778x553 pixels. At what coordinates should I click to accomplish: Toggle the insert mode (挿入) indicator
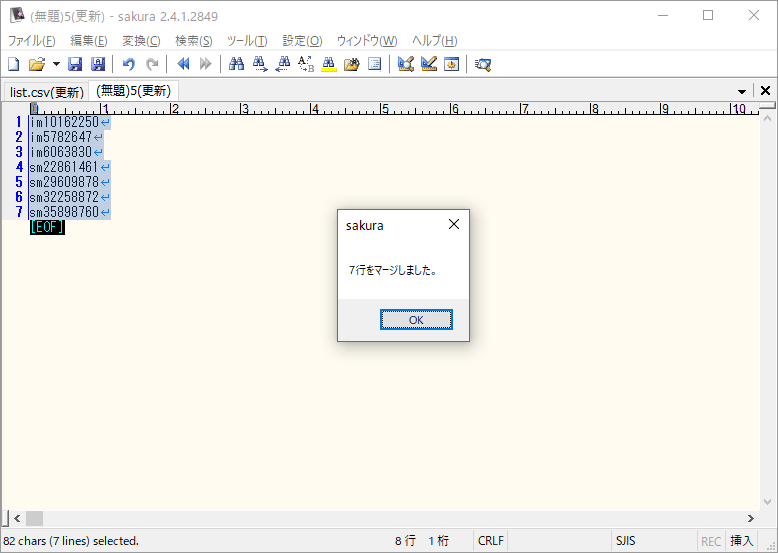(741, 541)
